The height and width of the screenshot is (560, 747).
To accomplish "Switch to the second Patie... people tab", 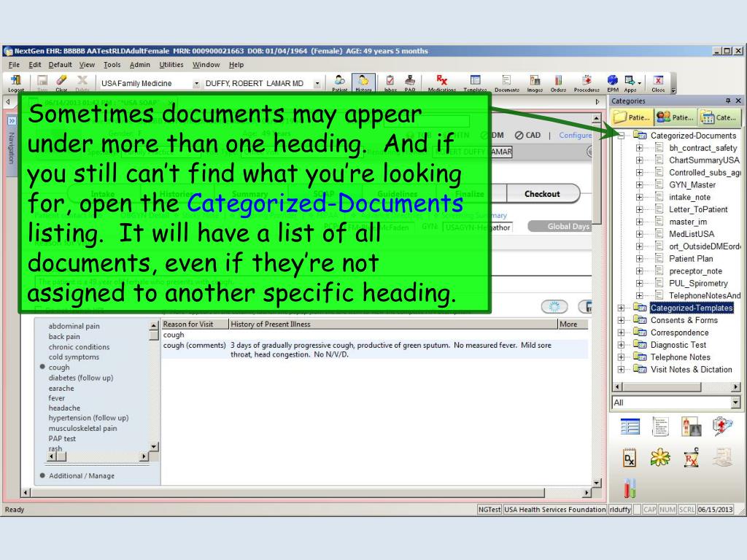I will (675, 117).
